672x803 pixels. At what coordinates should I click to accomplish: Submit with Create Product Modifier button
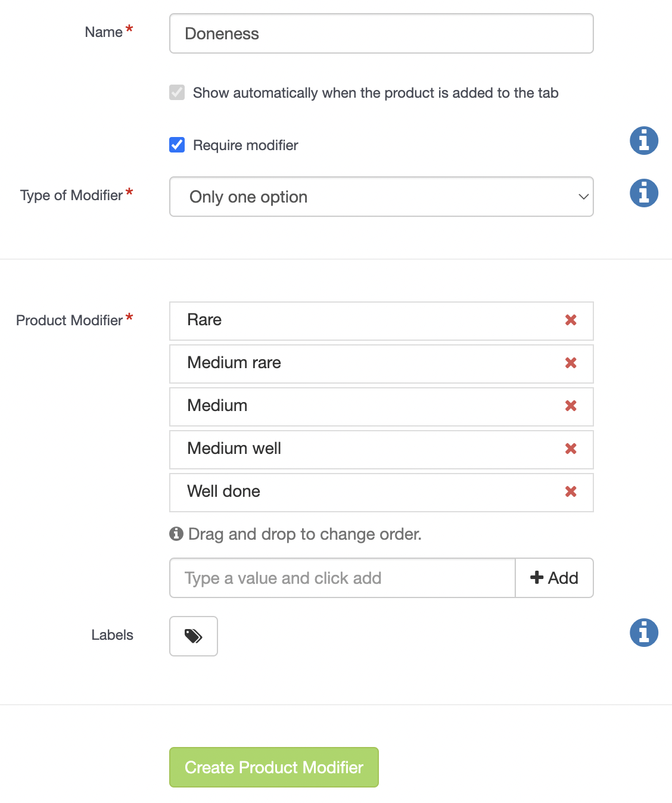[274, 767]
